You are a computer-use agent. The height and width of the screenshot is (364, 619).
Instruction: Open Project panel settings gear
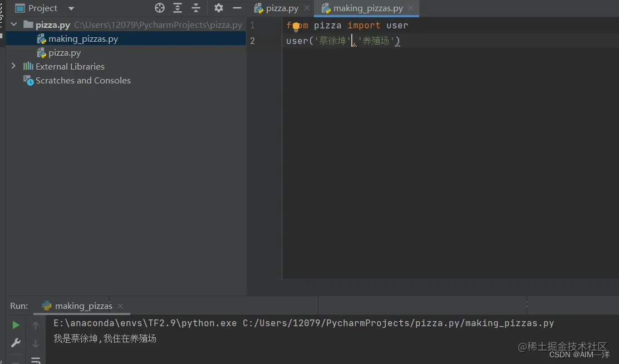pyautogui.click(x=218, y=8)
